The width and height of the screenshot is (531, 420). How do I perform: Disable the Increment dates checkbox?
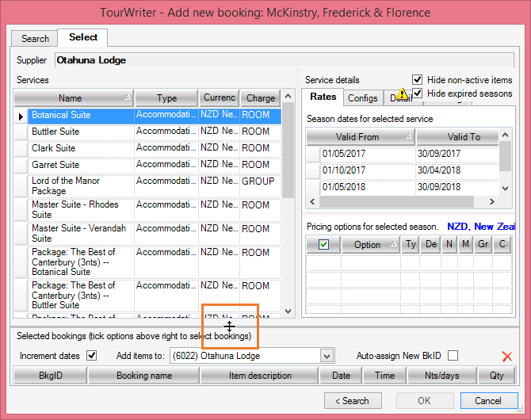91,356
